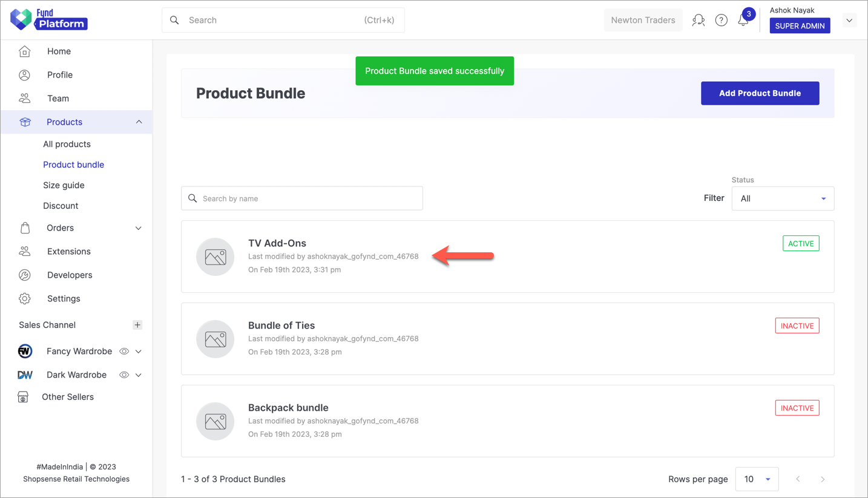
Task: Open Settings in the sidebar
Action: pyautogui.click(x=64, y=298)
